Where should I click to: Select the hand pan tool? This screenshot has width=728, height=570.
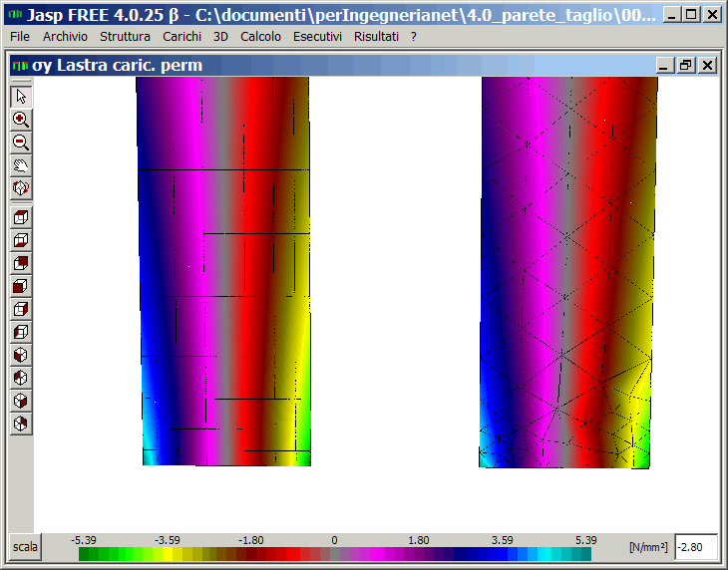coord(21,165)
